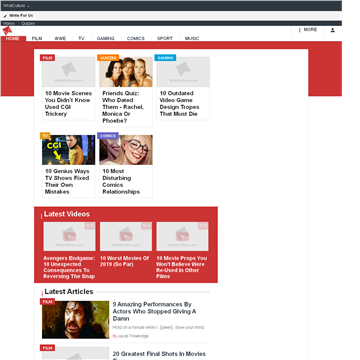The width and height of the screenshot is (360, 360).
Task: Open '10 Movie Scenes You Didn't Know Used CGI Trickery'
Action: 68,103
